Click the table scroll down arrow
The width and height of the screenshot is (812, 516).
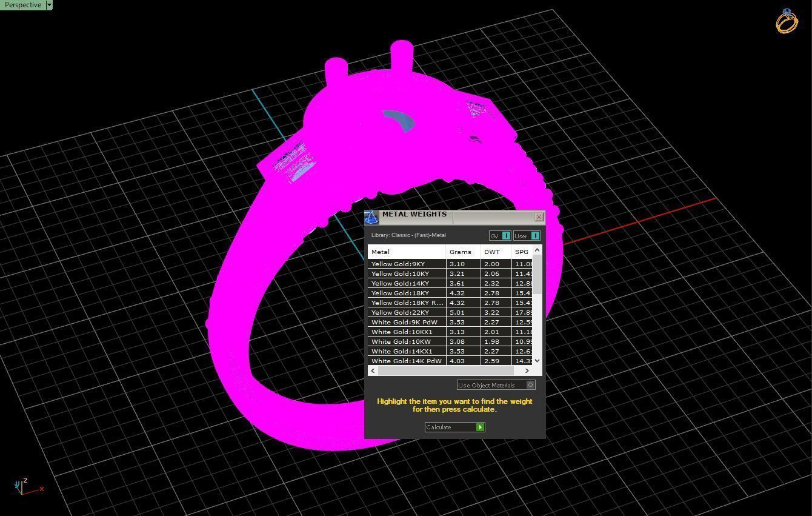click(x=537, y=361)
